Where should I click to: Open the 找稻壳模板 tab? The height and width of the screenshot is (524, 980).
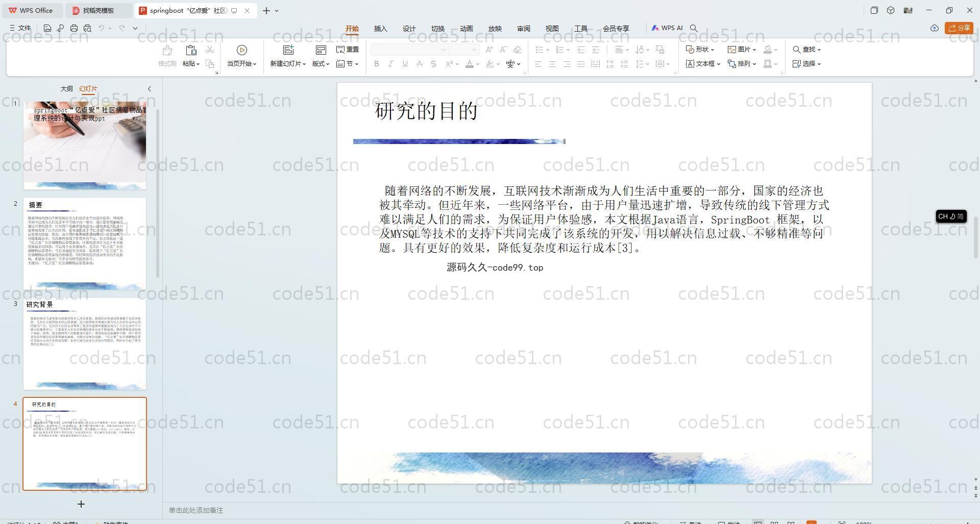click(99, 10)
